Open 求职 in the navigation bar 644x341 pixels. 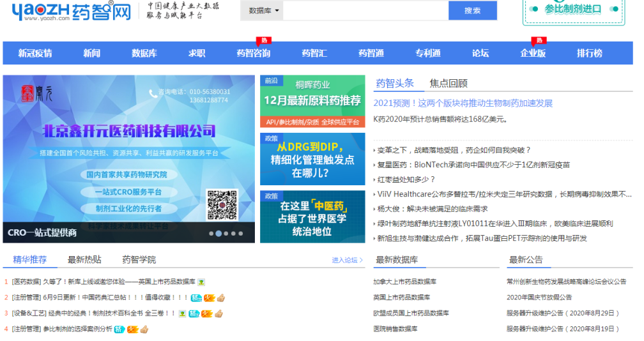pyautogui.click(x=197, y=53)
